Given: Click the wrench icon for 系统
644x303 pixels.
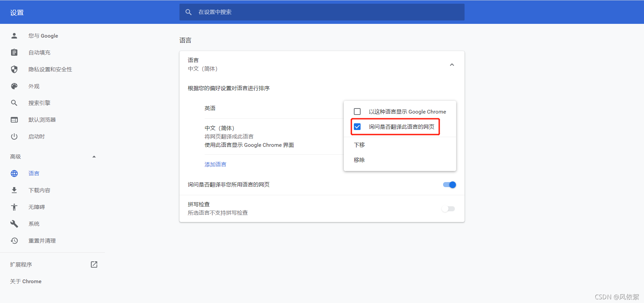Looking at the screenshot, I should point(14,224).
